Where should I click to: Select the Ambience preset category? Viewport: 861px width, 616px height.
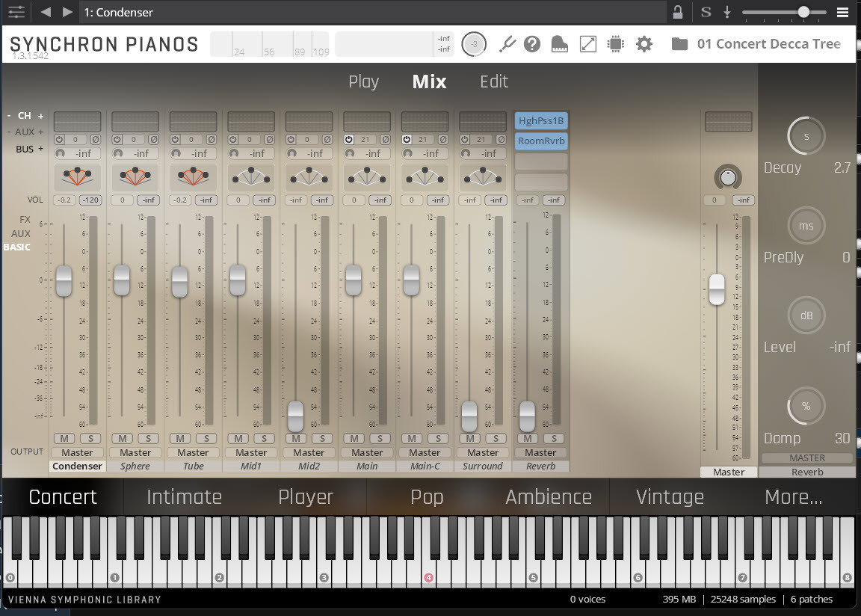click(548, 497)
